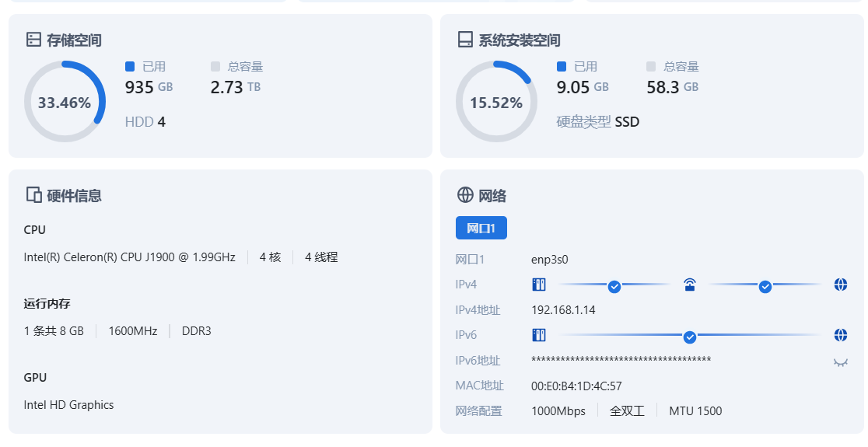This screenshot has height=447, width=868.
Task: Click the 4 线程 thread count
Action: coord(321,257)
